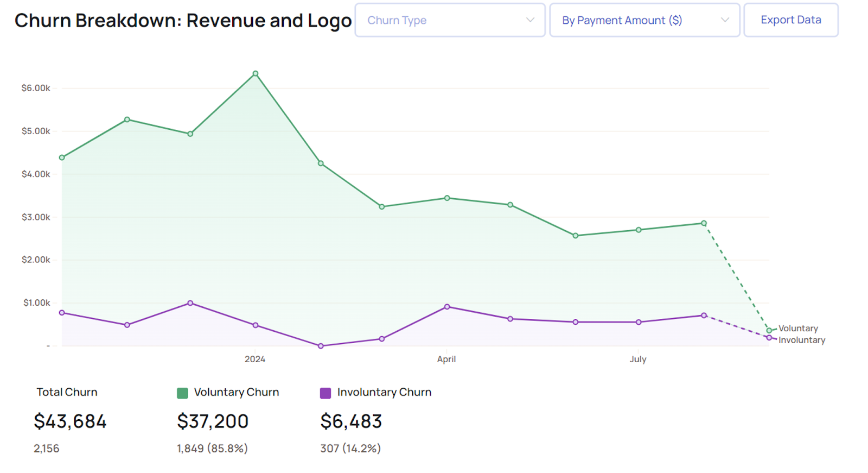Select the Voluntary data point above July
The image size is (868, 473).
coord(639,230)
